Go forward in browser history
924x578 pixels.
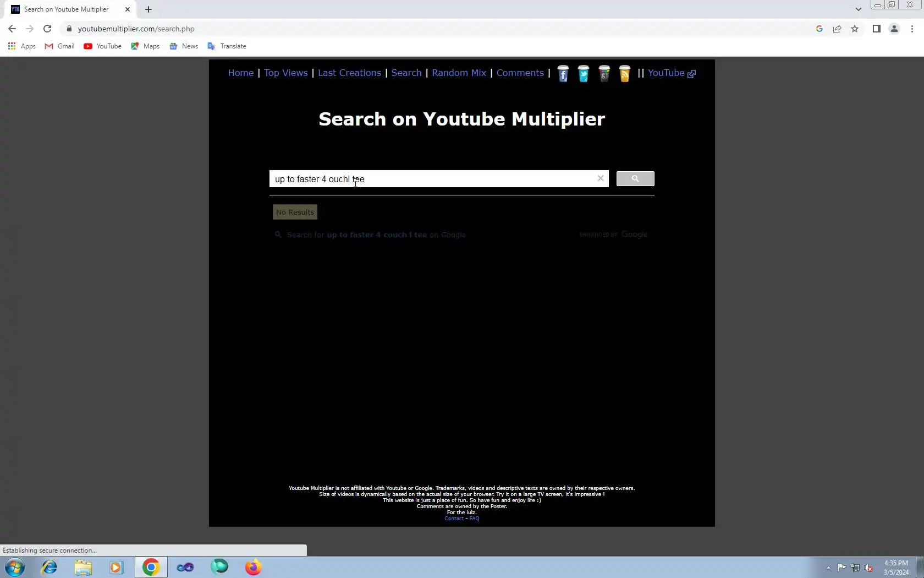(30, 29)
